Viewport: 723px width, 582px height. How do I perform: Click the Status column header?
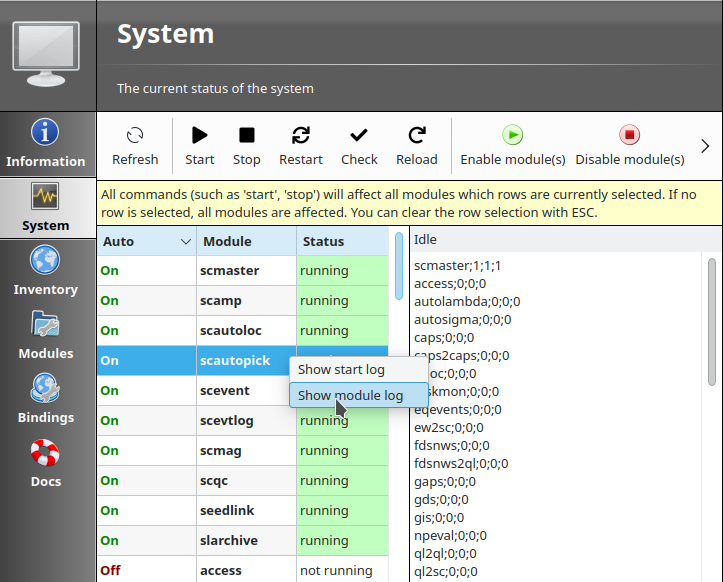point(323,241)
